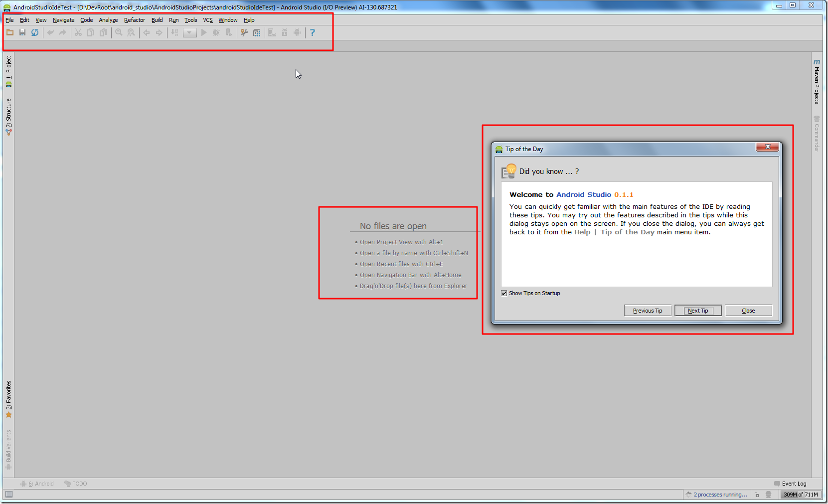Expand the Structure tool window tab
828x504 pixels.
[x=8, y=116]
